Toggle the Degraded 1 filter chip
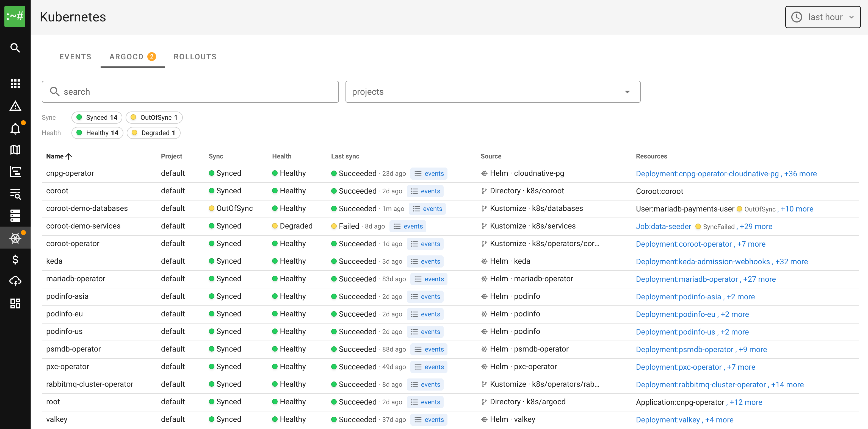 click(153, 133)
